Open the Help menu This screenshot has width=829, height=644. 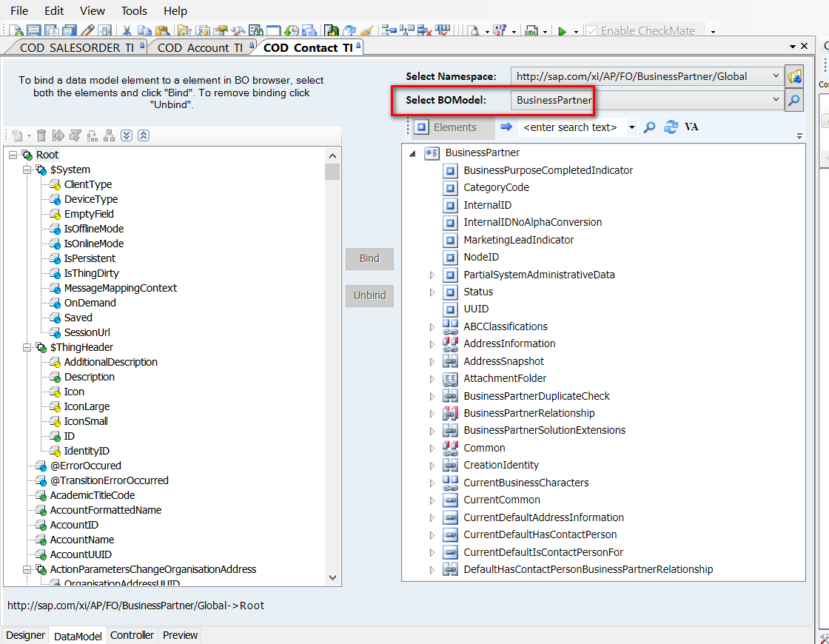click(x=175, y=10)
